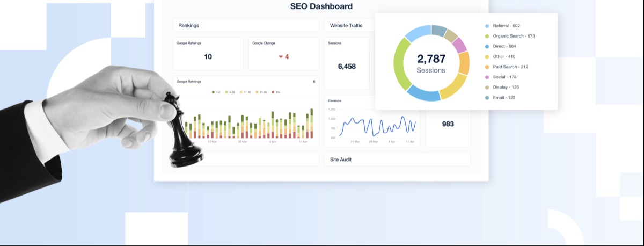Click the Other - 410 legend entry
Image resolution: width=644 pixels, height=246 pixels.
click(500, 56)
